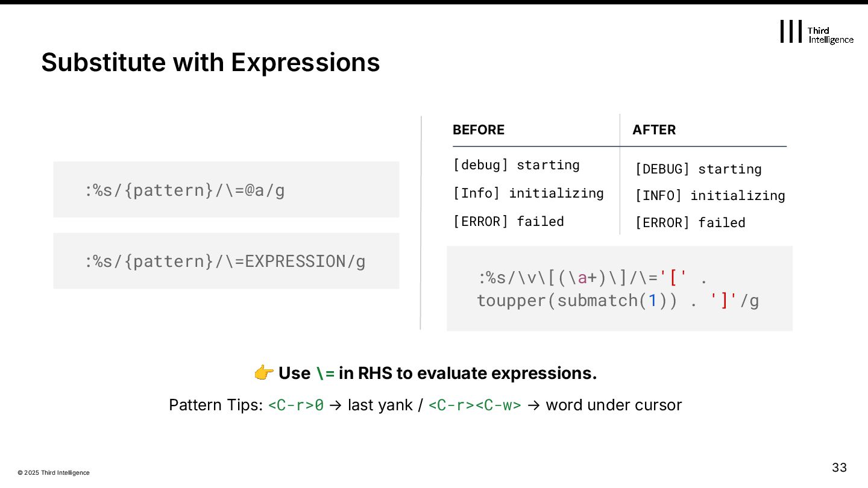Click the '[Info] initializing' table cell

[528, 193]
